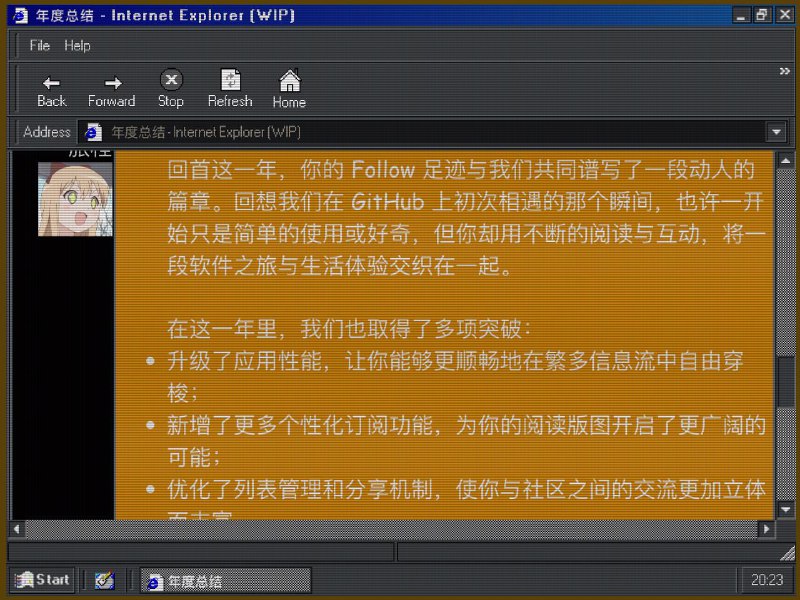Click the Start button
Image resolution: width=800 pixels, height=600 pixels.
42,580
